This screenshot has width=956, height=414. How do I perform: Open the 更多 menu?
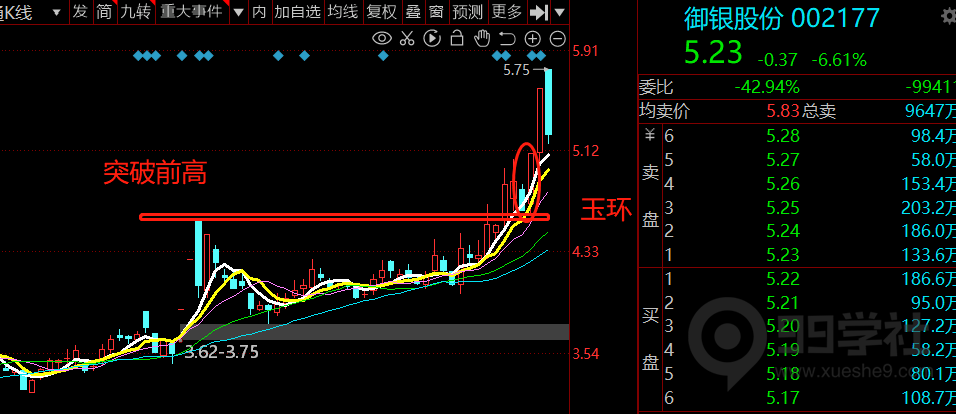(x=506, y=12)
